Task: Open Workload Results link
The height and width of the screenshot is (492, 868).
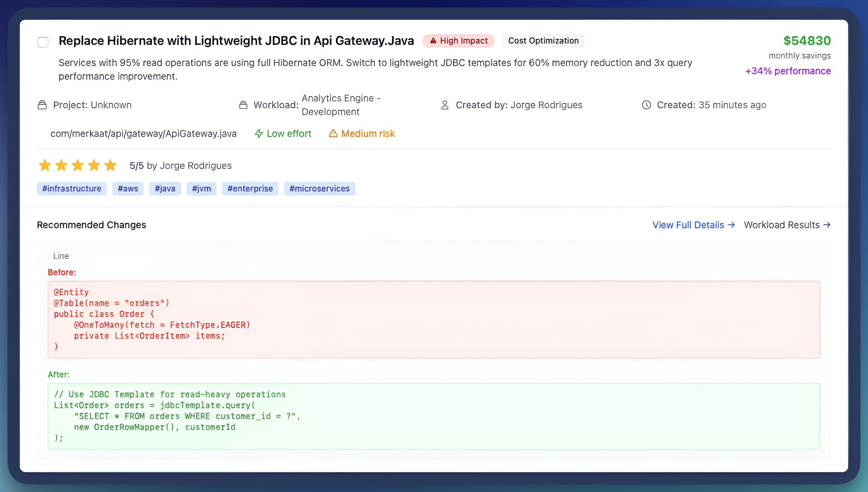Action: [787, 225]
